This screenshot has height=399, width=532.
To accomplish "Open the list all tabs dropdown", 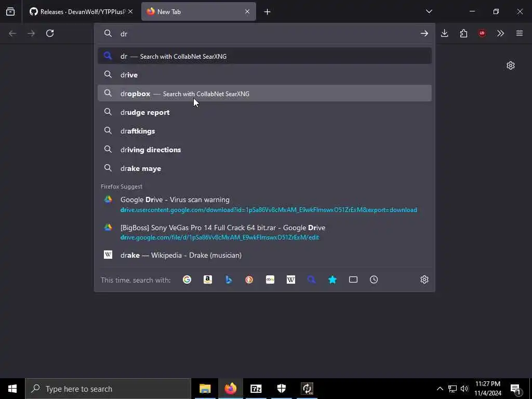I will pyautogui.click(x=429, y=11).
